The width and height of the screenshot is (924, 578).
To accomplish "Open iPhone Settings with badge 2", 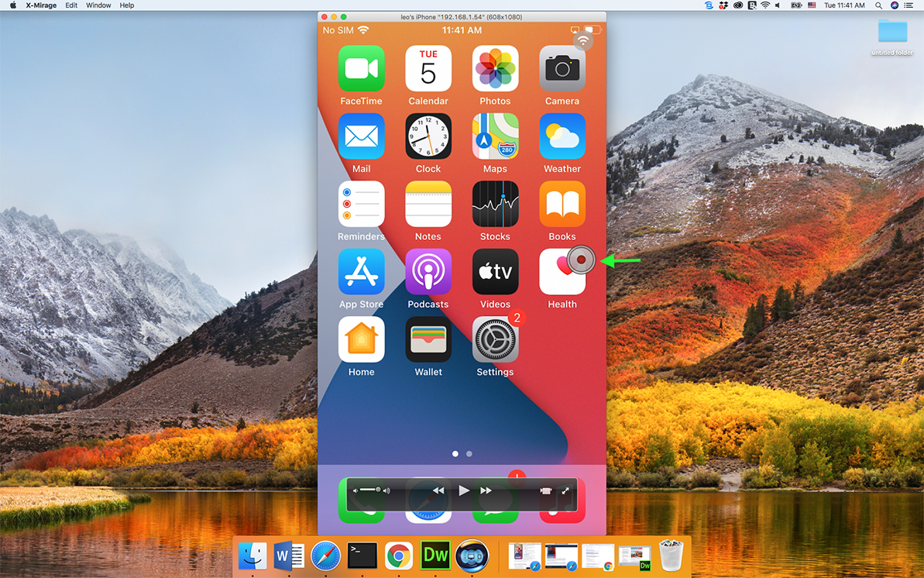I will [495, 339].
